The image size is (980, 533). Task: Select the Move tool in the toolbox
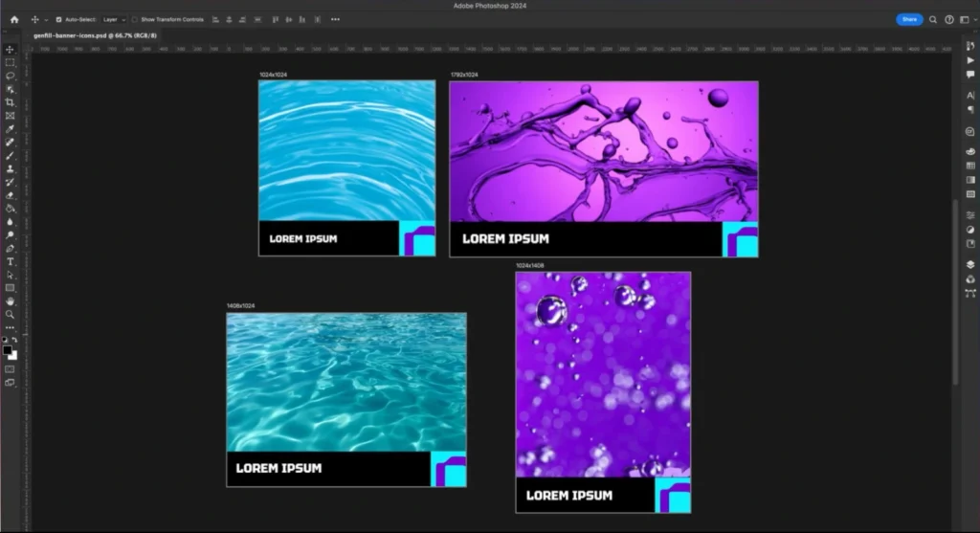[x=10, y=50]
